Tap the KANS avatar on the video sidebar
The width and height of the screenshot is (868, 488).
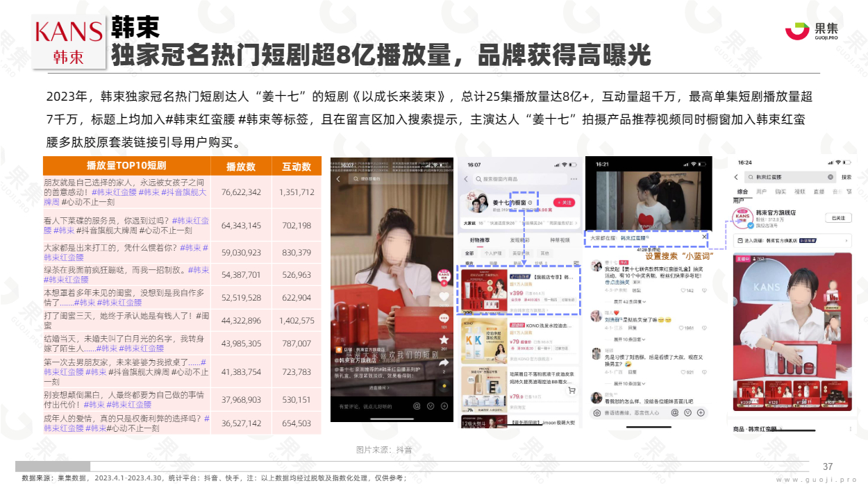tap(444, 275)
